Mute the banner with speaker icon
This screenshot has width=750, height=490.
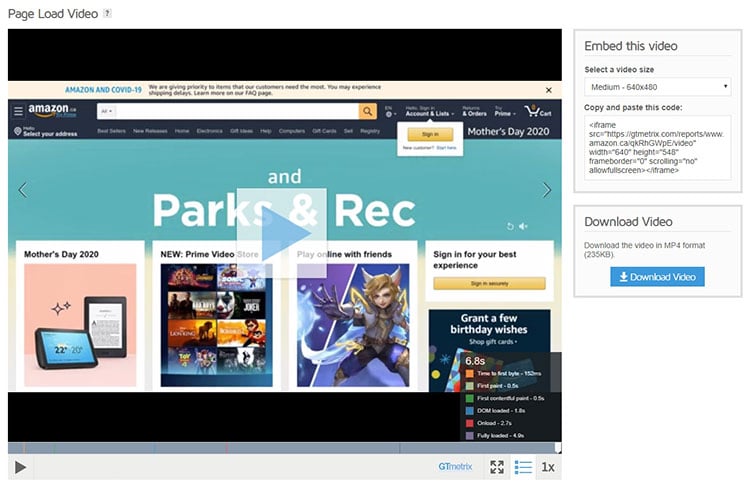(x=524, y=226)
